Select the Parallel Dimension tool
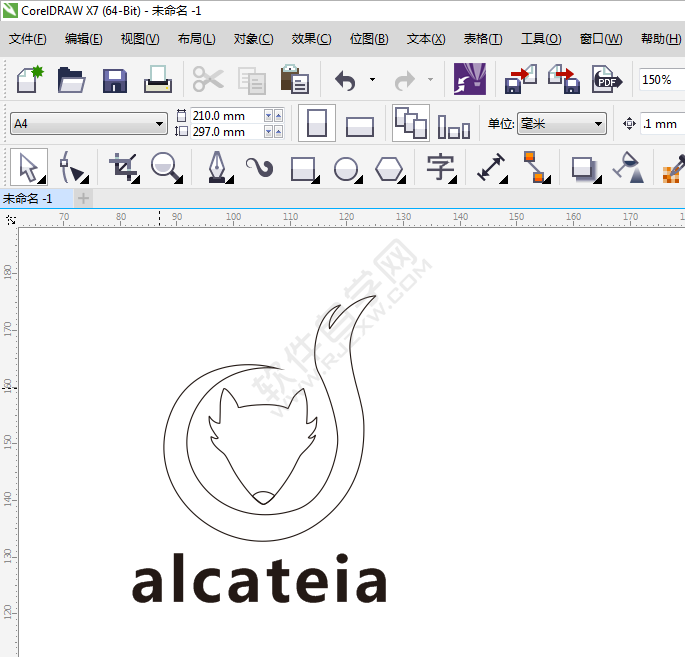This screenshot has width=685, height=657. pos(492,168)
